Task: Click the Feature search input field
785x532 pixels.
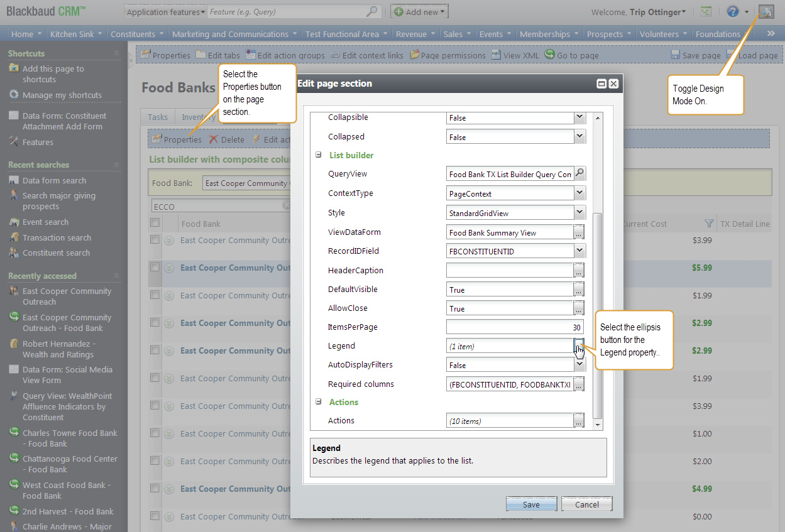Action: point(287,12)
